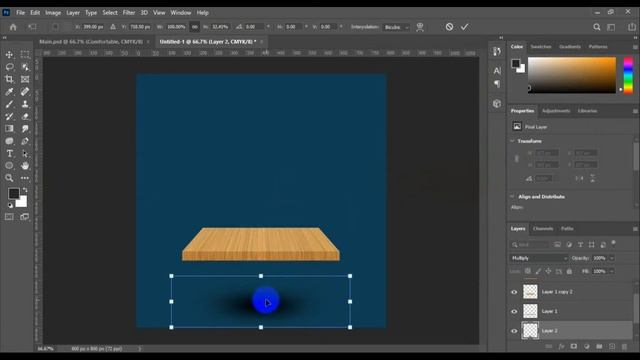Switch to the Swatches tab
640x360 pixels.
[541, 47]
